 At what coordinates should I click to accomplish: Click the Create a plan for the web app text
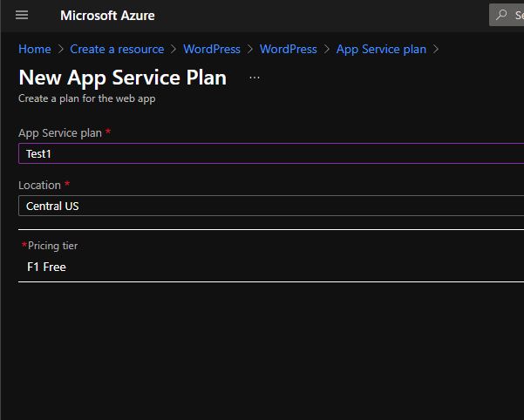pos(87,98)
